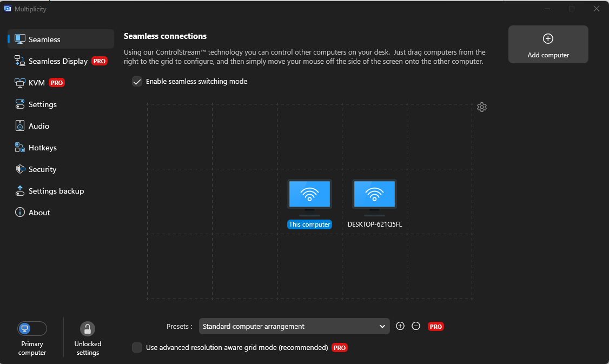Click the Multiplicity app icon in title bar
609x364 pixels.
tap(8, 9)
